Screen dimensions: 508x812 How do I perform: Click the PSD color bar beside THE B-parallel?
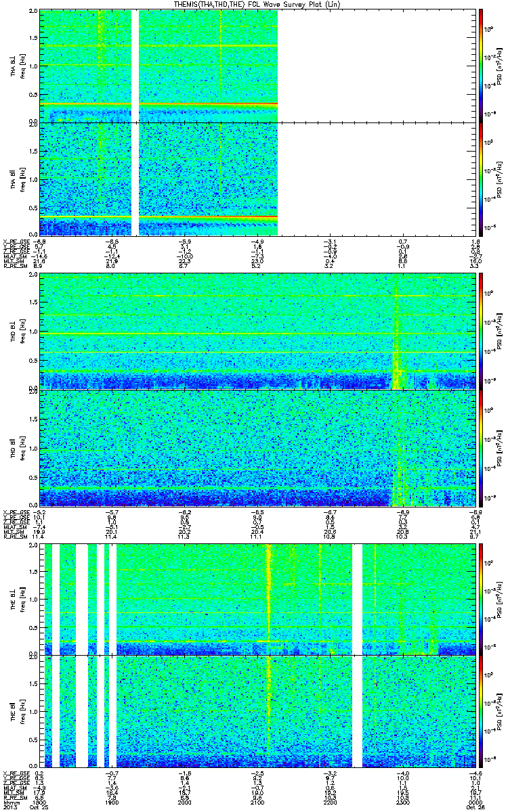click(x=481, y=710)
